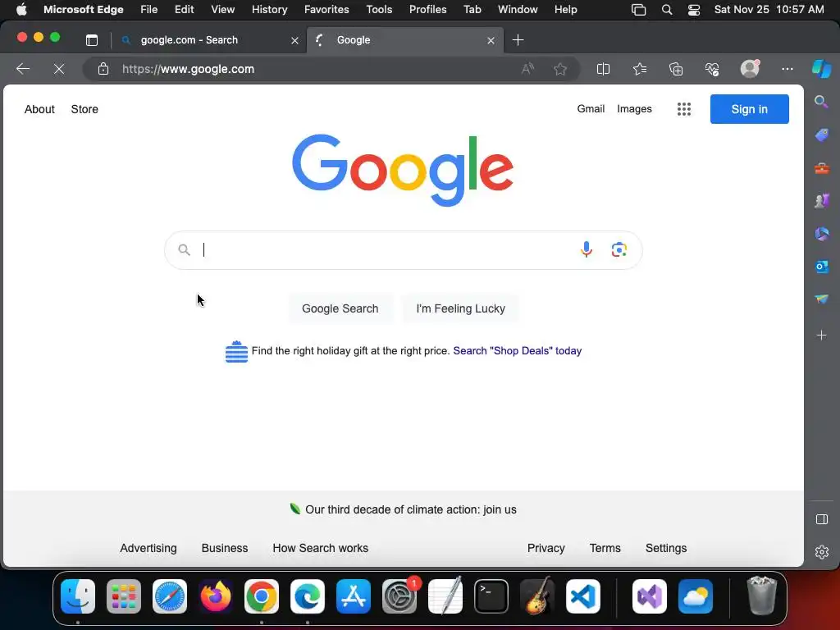Screen dimensions: 840x630
Task: Add a sidebar app with plus icon
Action: (821, 336)
